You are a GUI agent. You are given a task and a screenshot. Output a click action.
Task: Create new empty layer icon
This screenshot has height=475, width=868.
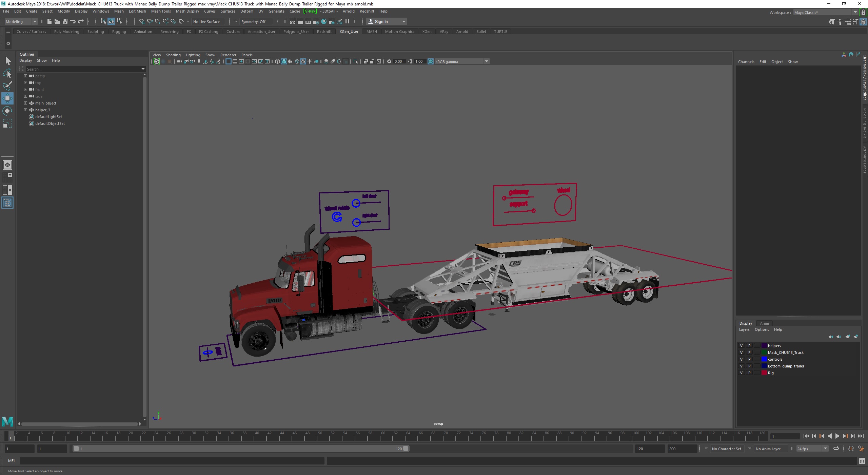tap(848, 337)
